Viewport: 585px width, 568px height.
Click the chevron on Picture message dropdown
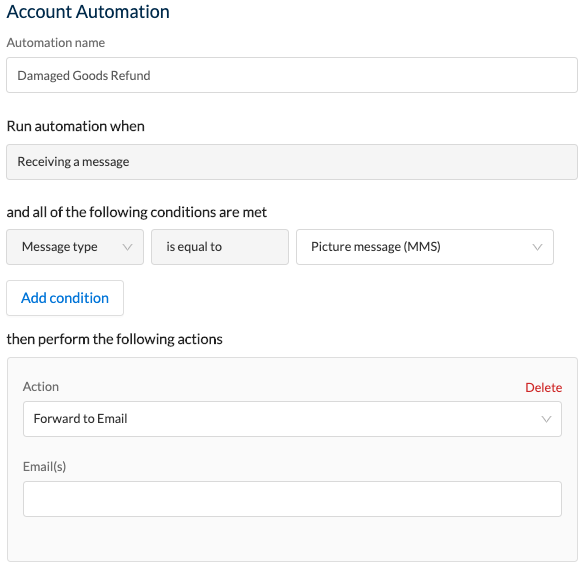point(537,247)
